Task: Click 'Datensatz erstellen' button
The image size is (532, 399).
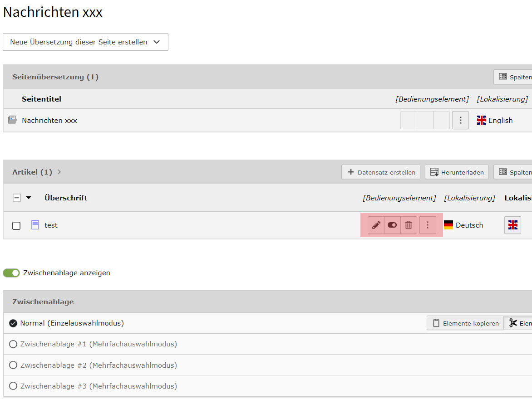Action: tap(381, 172)
